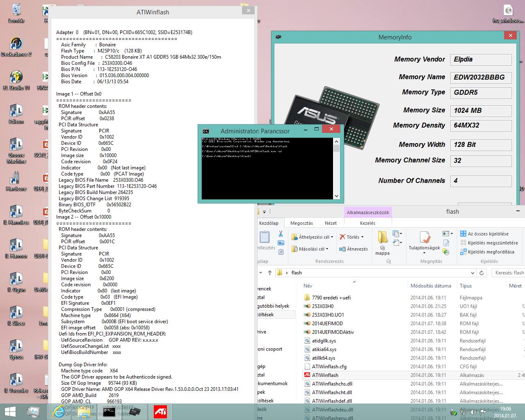Sort files by the Név column header
525x420 pixels.
(308, 286)
